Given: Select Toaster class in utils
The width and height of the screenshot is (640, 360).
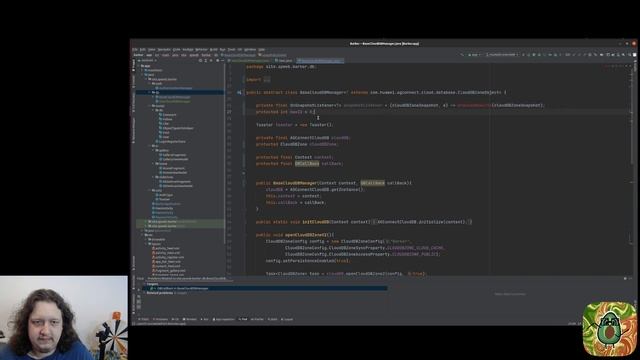Looking at the screenshot, I should 164,199.
